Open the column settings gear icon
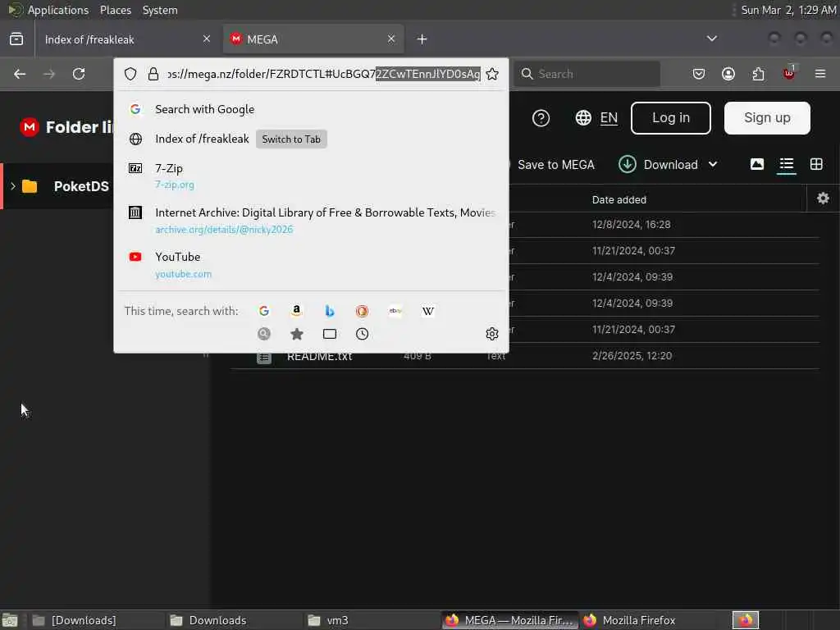Image resolution: width=840 pixels, height=630 pixels. [x=824, y=199]
